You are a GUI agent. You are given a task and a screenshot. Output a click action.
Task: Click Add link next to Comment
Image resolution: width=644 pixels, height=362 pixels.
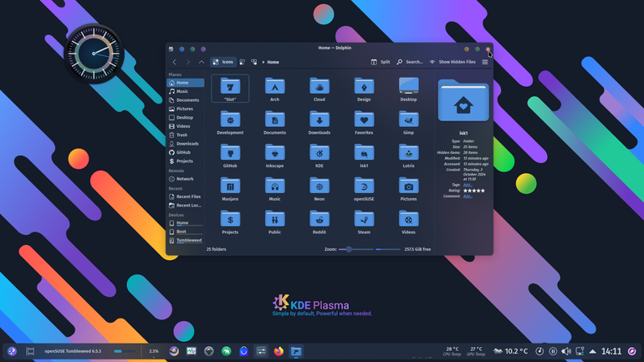point(468,196)
